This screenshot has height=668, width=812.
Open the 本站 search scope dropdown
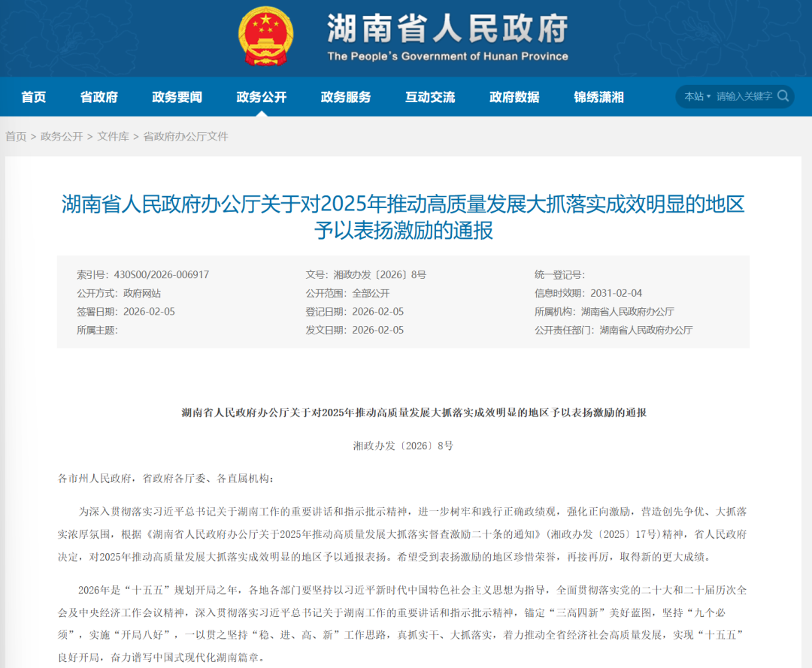click(x=695, y=96)
